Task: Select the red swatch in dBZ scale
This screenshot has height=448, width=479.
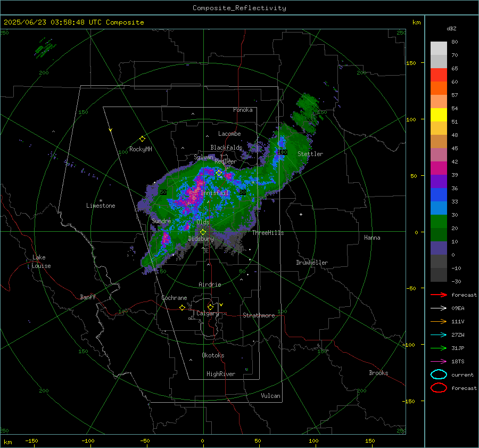Action: [439, 75]
